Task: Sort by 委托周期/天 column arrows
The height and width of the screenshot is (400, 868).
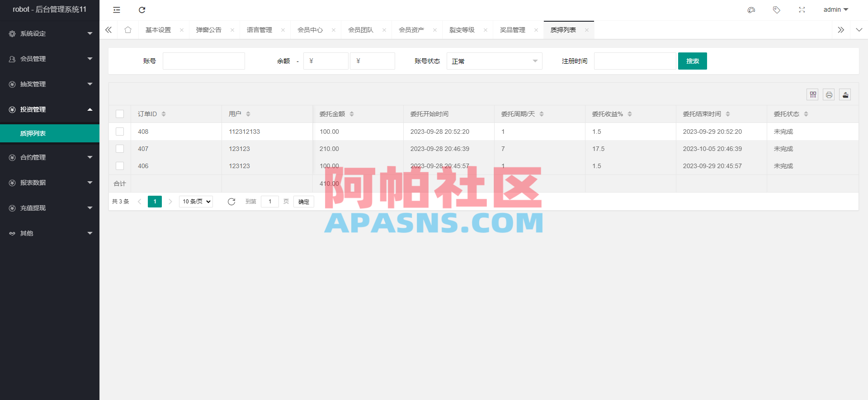Action: 542,114
